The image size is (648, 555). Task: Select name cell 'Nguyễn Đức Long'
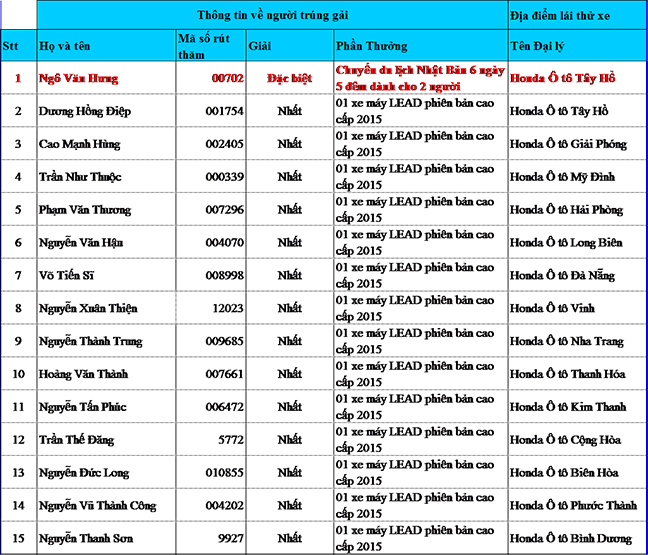coord(106,472)
